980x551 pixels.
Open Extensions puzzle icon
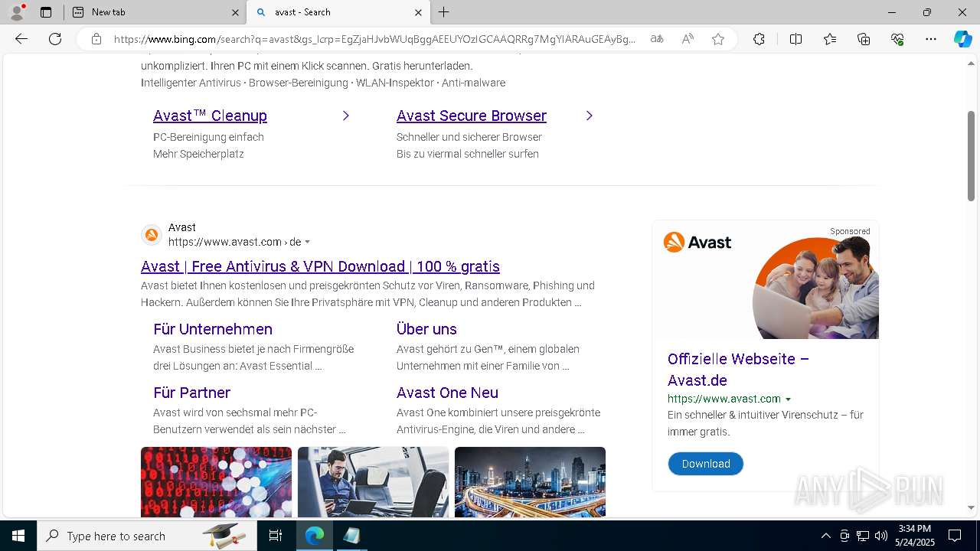pos(759,39)
